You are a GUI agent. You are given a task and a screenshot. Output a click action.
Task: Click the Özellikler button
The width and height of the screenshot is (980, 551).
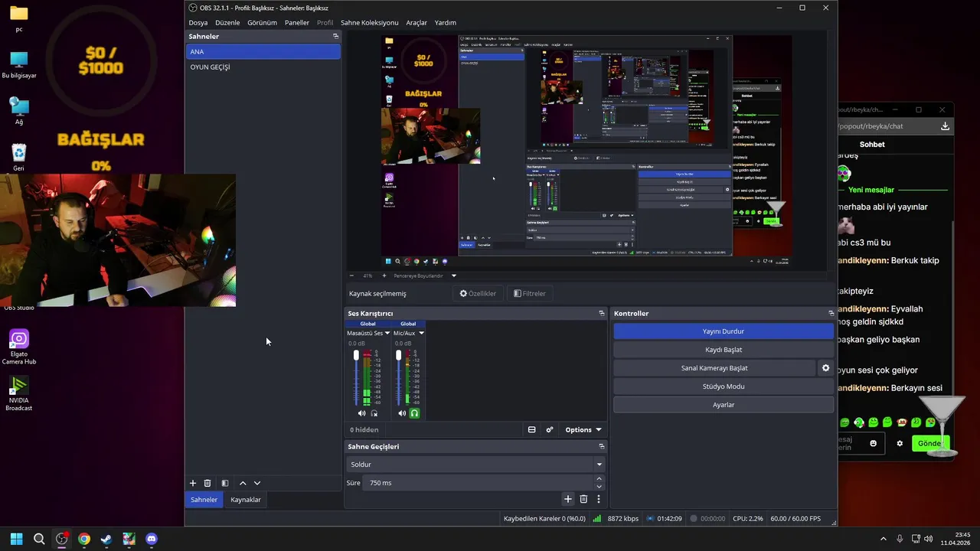coord(479,293)
